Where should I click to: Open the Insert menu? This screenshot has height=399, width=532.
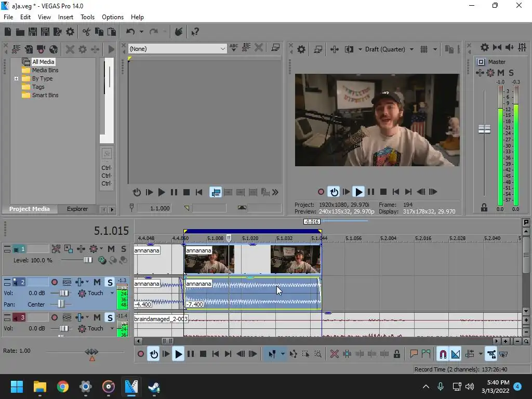[x=65, y=17]
